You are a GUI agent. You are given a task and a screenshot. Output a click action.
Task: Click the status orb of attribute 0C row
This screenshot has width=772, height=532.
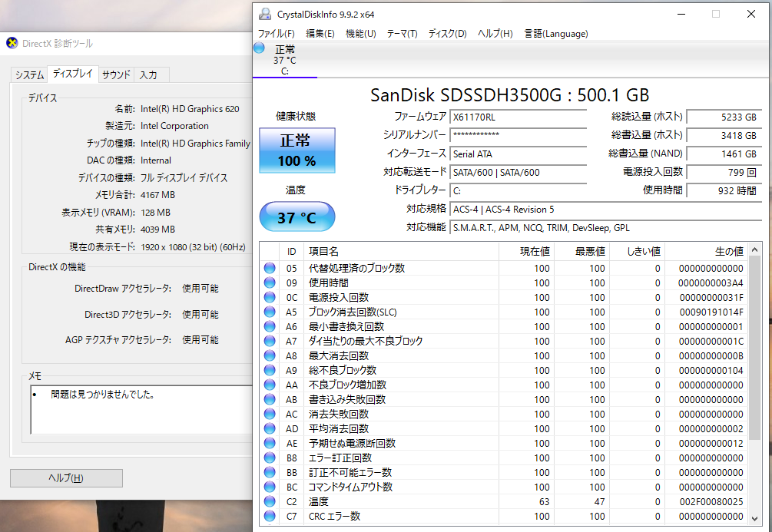click(x=270, y=297)
